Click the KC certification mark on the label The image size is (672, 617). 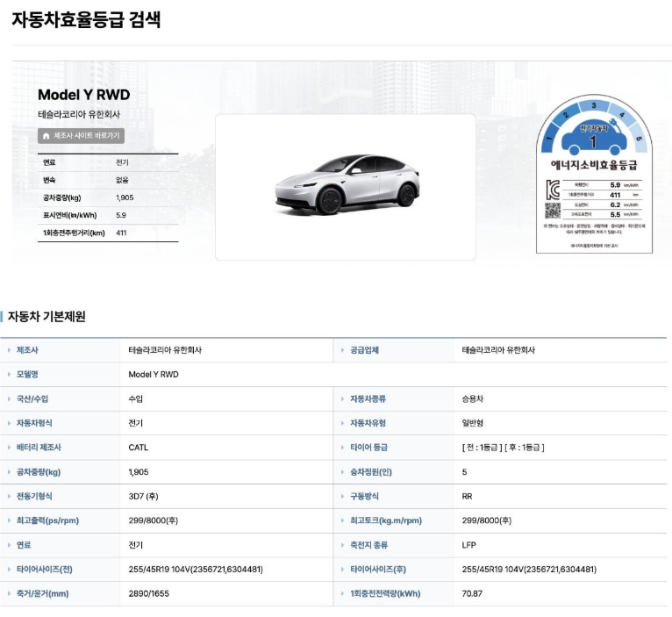click(553, 190)
